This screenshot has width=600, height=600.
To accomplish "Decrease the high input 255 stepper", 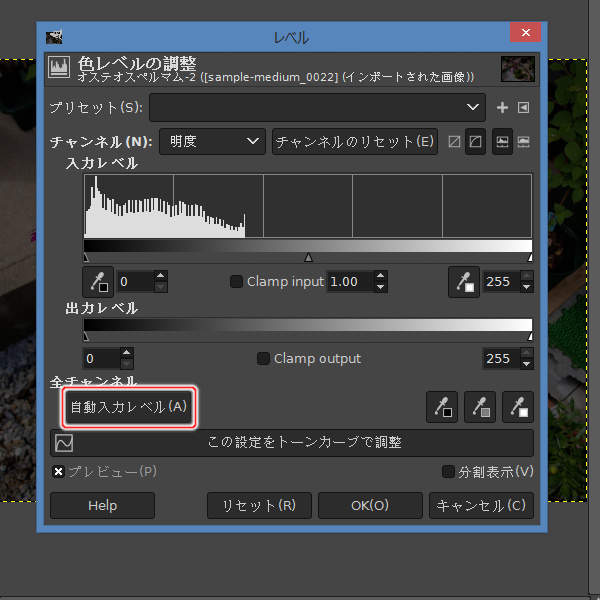I will [527, 287].
